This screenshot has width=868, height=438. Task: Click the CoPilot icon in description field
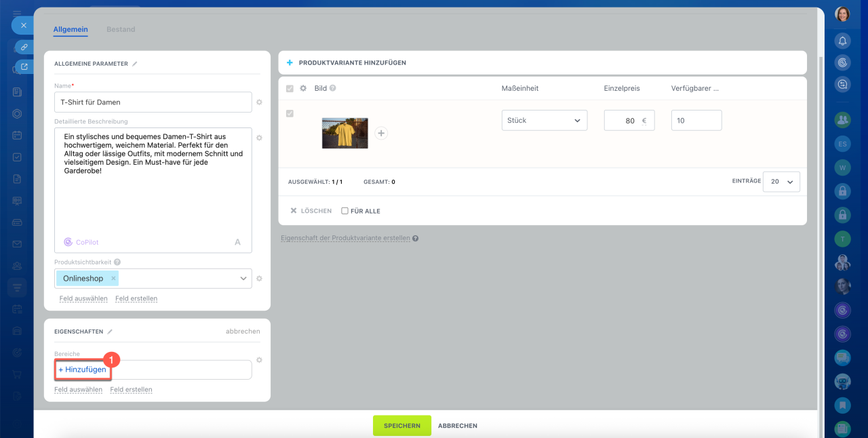click(68, 242)
